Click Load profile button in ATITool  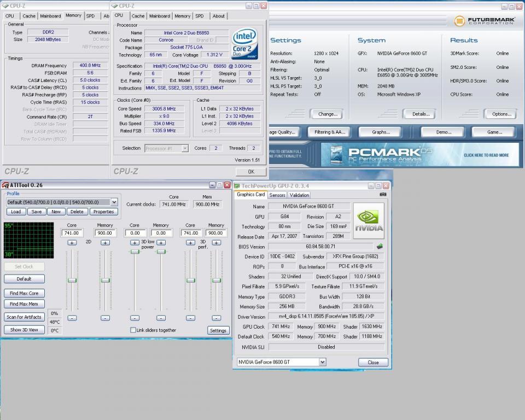[16, 212]
